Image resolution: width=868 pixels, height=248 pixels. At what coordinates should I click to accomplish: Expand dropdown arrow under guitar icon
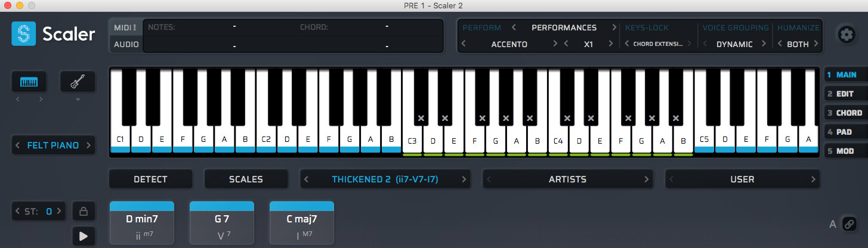(x=77, y=100)
